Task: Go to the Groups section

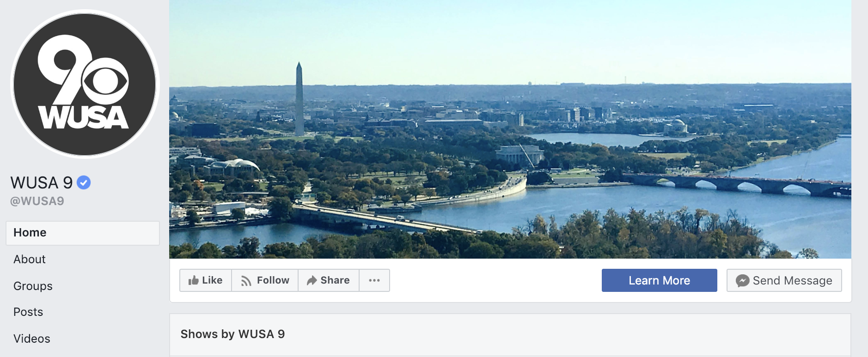Action: pos(33,286)
